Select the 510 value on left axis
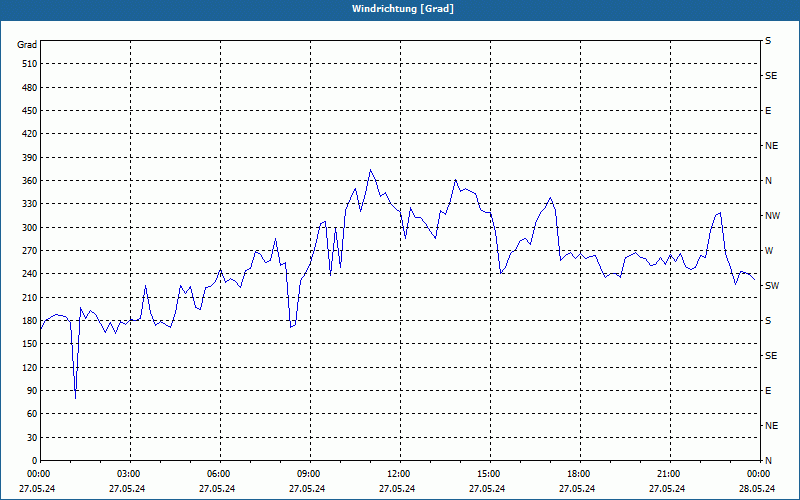This screenshot has width=800, height=500. [30, 64]
